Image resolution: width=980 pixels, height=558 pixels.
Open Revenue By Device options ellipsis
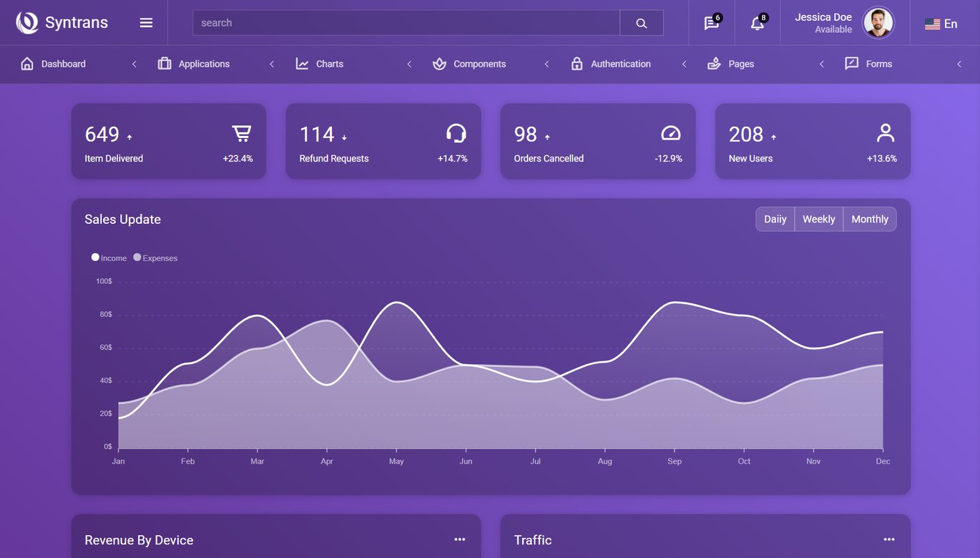tap(459, 539)
